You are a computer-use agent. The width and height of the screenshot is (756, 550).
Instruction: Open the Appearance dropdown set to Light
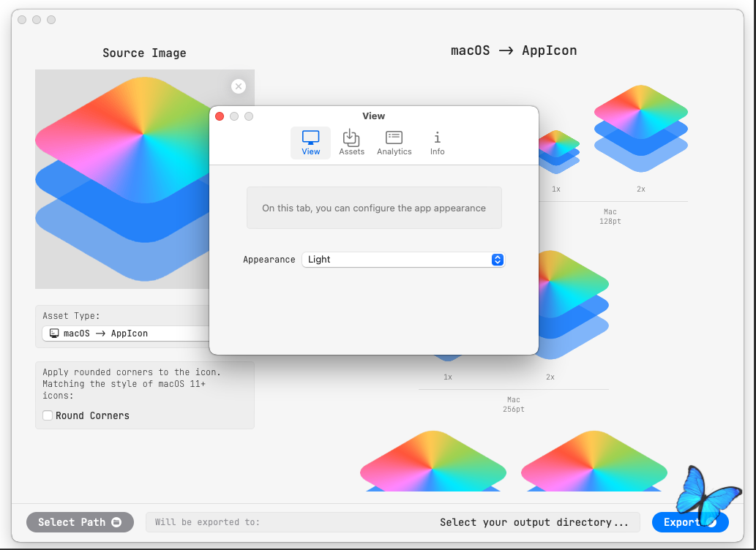click(x=403, y=260)
